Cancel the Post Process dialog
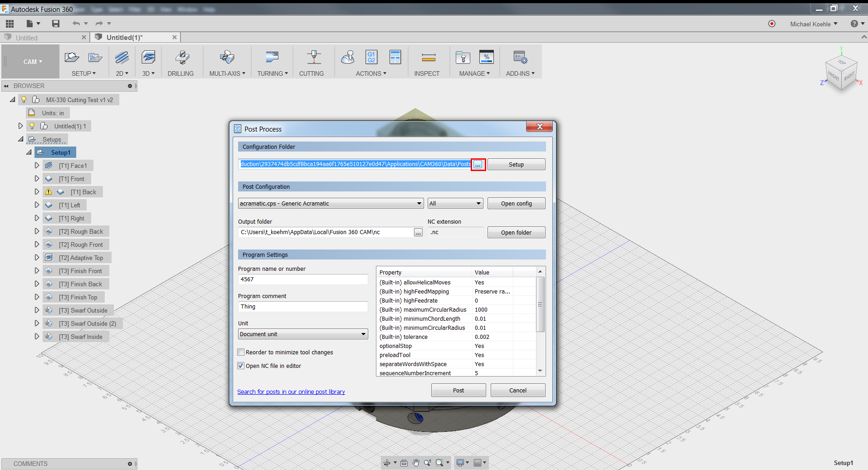Image resolution: width=868 pixels, height=470 pixels. coord(518,390)
